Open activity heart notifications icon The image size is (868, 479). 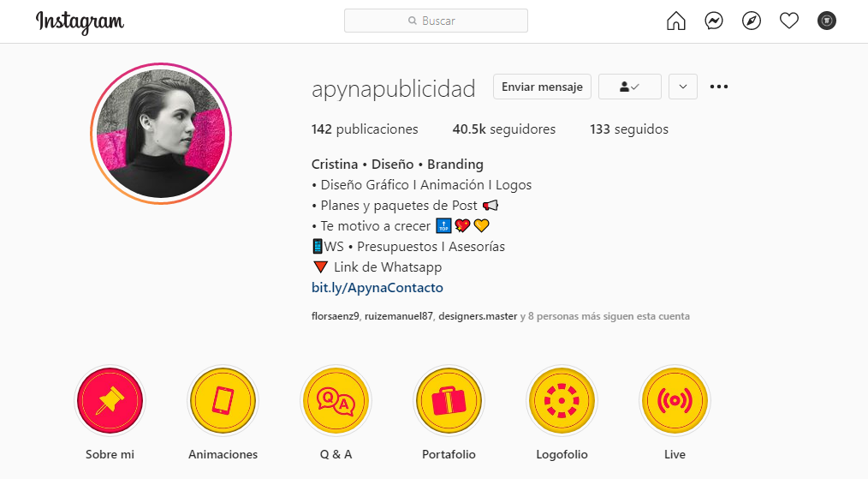tap(789, 21)
